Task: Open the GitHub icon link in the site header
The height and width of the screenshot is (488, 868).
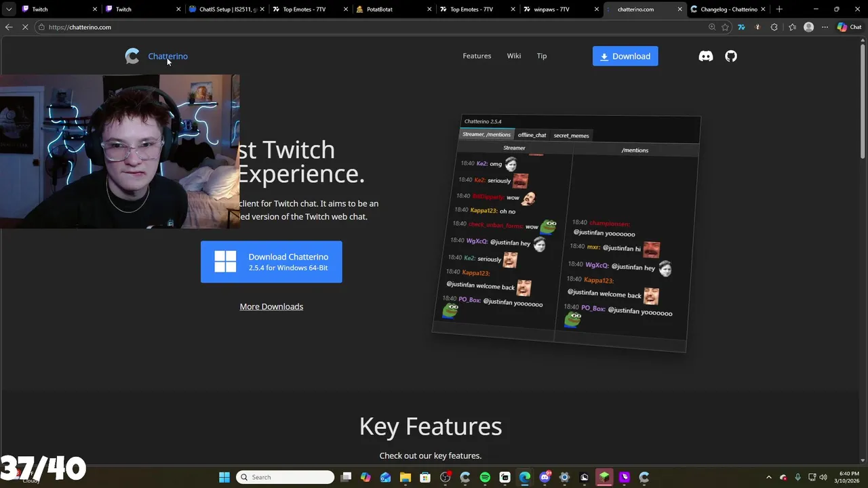Action: 731,56
